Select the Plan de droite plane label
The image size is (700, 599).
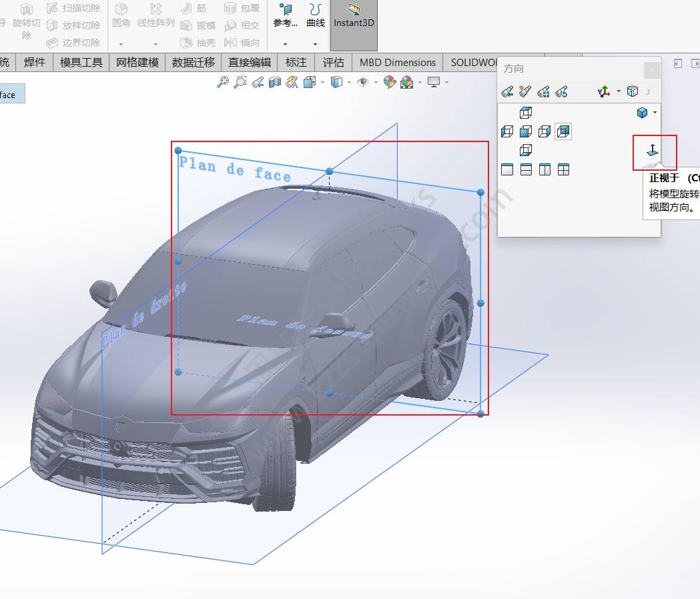point(143,315)
